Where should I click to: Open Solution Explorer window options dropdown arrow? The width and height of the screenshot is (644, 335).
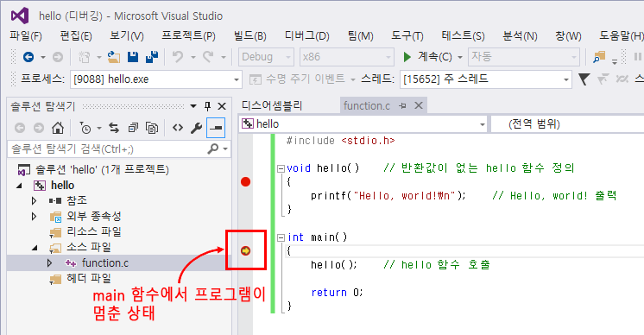[x=193, y=106]
